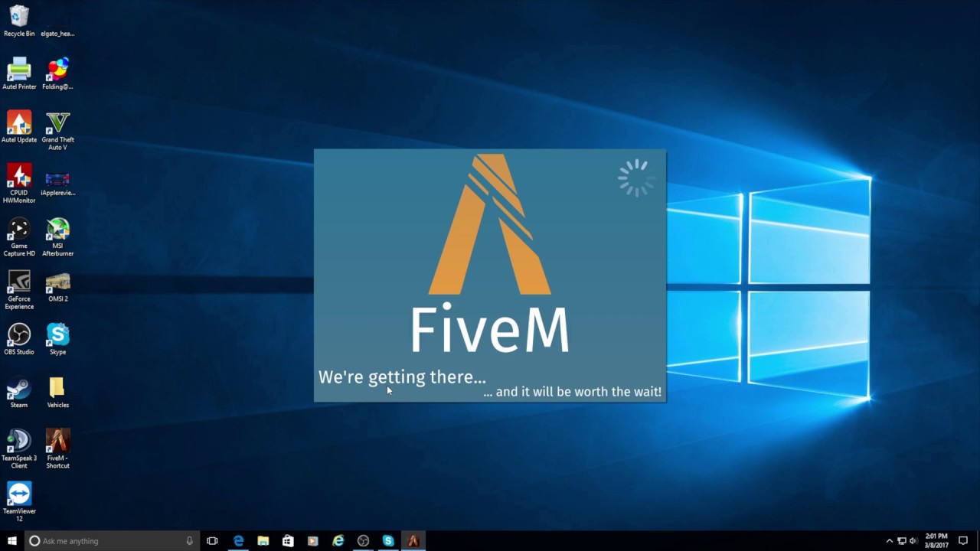
Task: Open File Explorer from the taskbar
Action: pyautogui.click(x=263, y=541)
